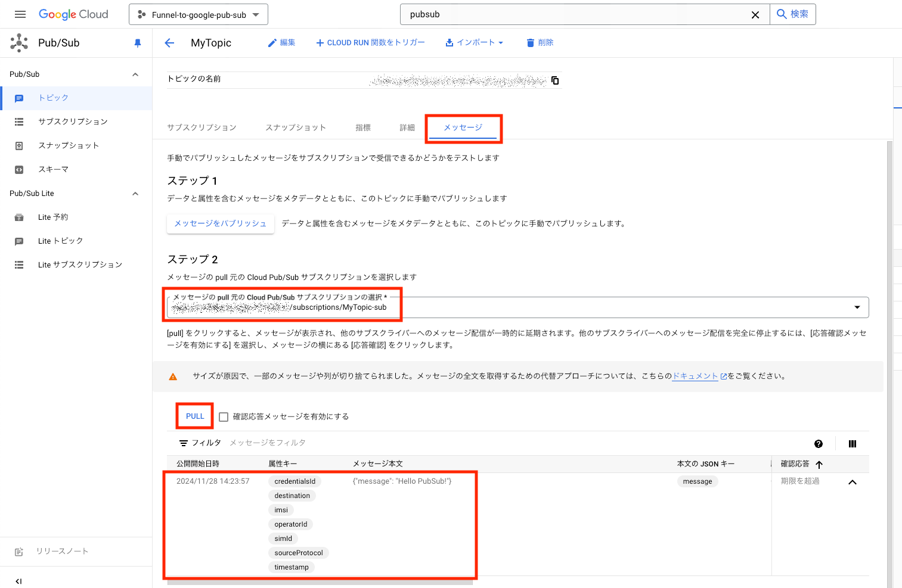Switch to the 指標 tab
Screen dimensions: 902x588
pos(363,127)
